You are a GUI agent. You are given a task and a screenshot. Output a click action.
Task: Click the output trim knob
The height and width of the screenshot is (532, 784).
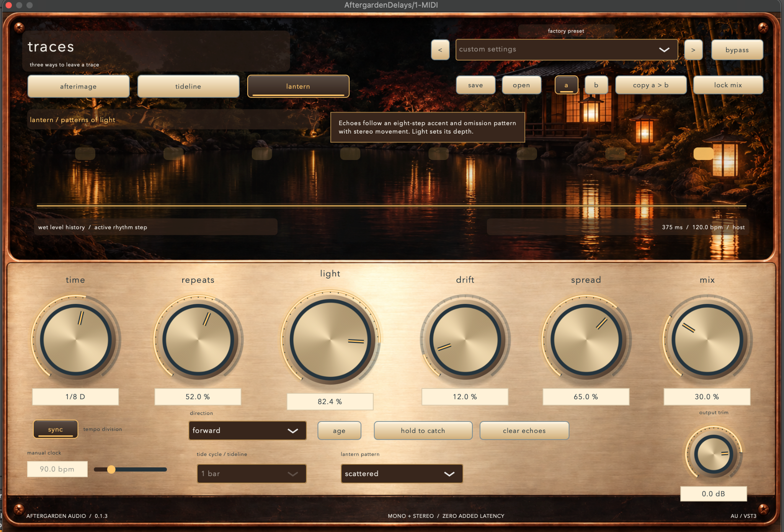714,454
